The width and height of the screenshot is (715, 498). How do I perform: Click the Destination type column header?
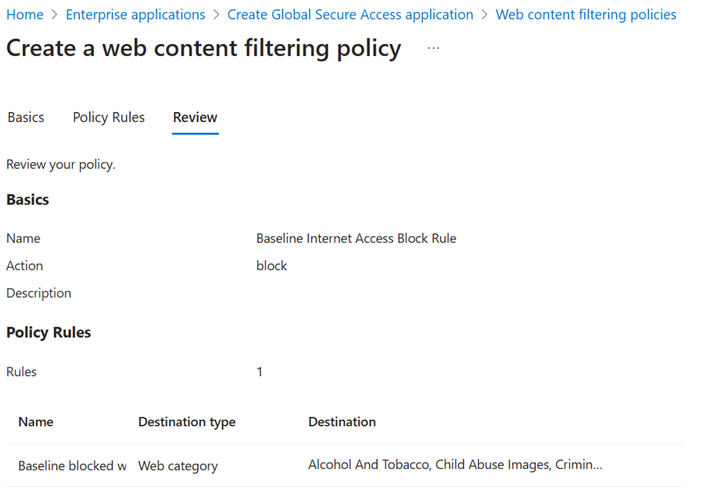[187, 422]
